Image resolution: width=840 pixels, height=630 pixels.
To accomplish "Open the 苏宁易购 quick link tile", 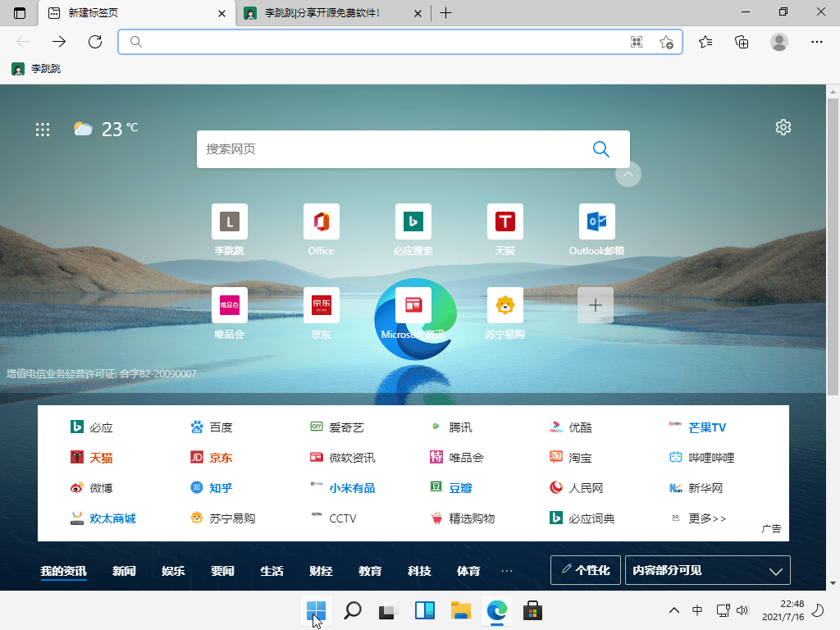I will click(504, 314).
